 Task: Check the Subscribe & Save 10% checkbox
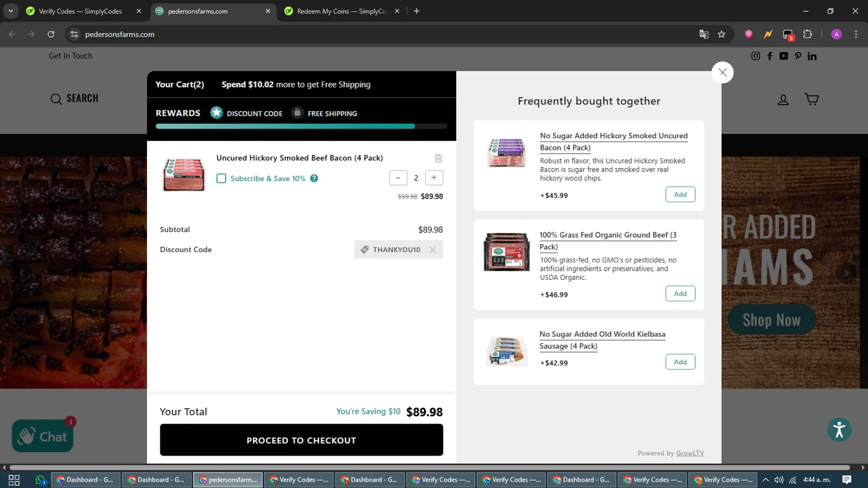(221, 178)
